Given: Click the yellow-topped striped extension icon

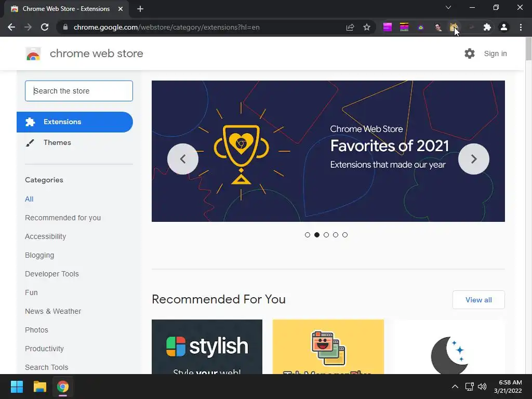Looking at the screenshot, I should point(404,27).
